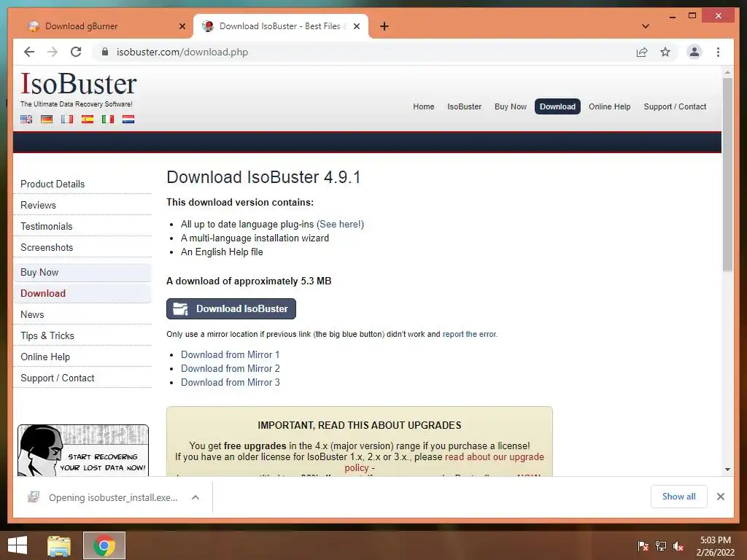Image resolution: width=747 pixels, height=560 pixels.
Task: Expand isobuster_install.exe download options arrow
Action: [196, 497]
